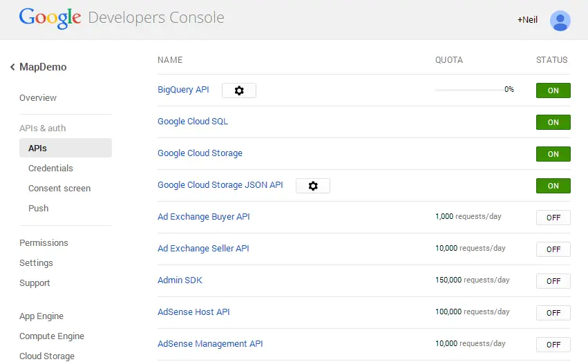This screenshot has height=364, width=588.
Task: Click the MapDemo project title
Action: click(43, 67)
